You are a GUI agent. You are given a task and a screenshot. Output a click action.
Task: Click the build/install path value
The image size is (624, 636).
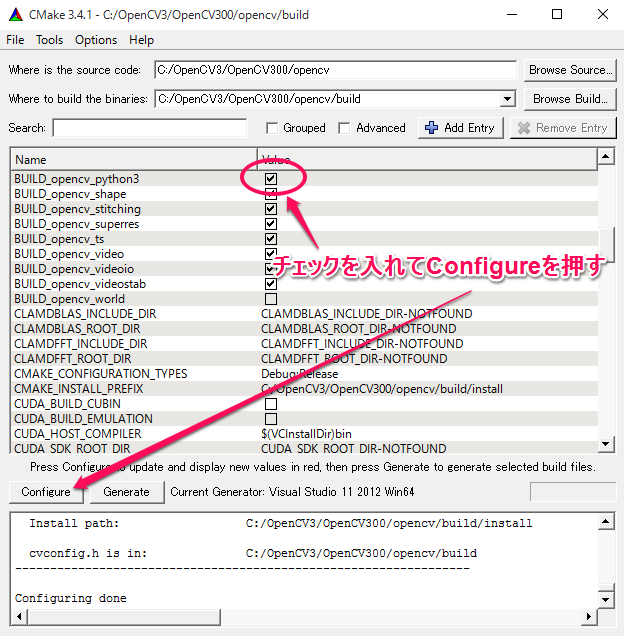382,389
